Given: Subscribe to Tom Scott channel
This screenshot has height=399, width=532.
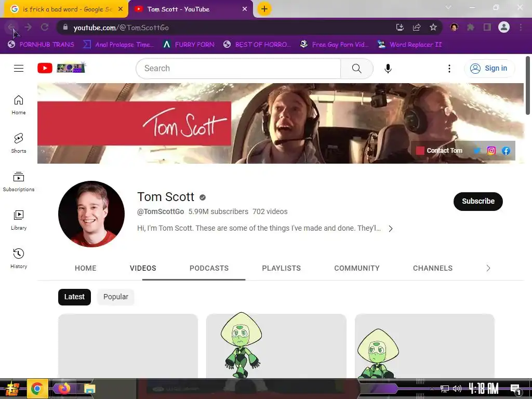Looking at the screenshot, I should [x=478, y=201].
